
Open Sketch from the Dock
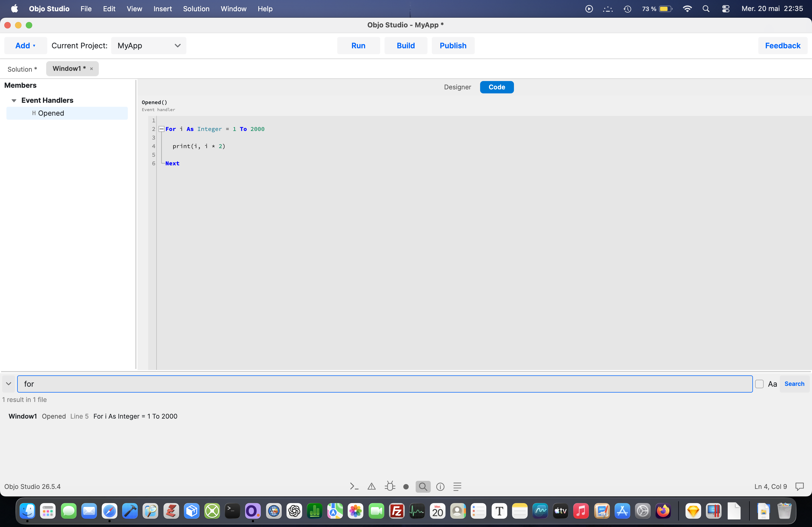click(x=693, y=511)
